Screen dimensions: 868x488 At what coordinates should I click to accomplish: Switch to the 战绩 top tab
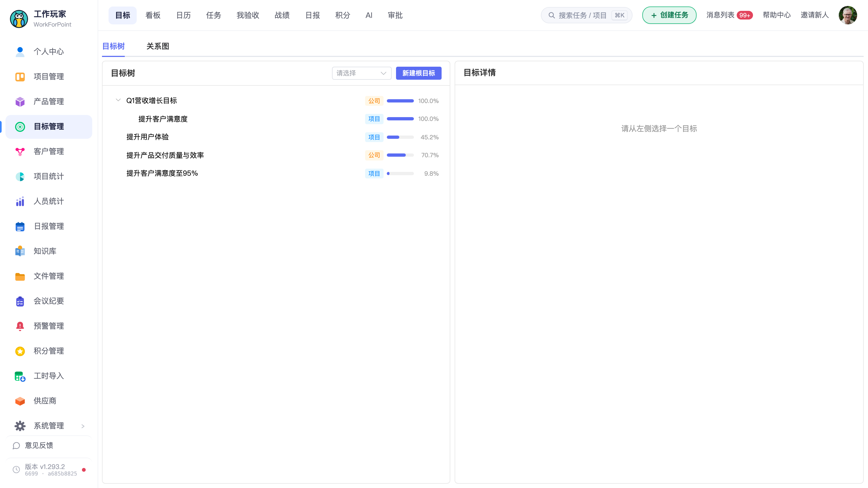click(282, 15)
